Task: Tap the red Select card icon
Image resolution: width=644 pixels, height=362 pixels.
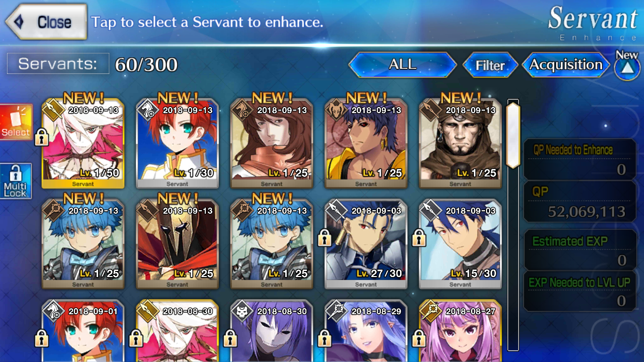Action: [16, 122]
